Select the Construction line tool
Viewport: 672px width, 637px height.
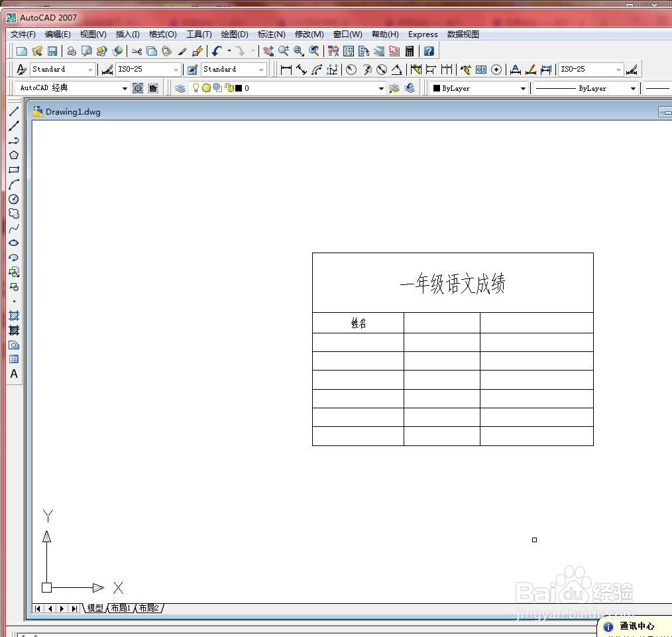(x=14, y=126)
